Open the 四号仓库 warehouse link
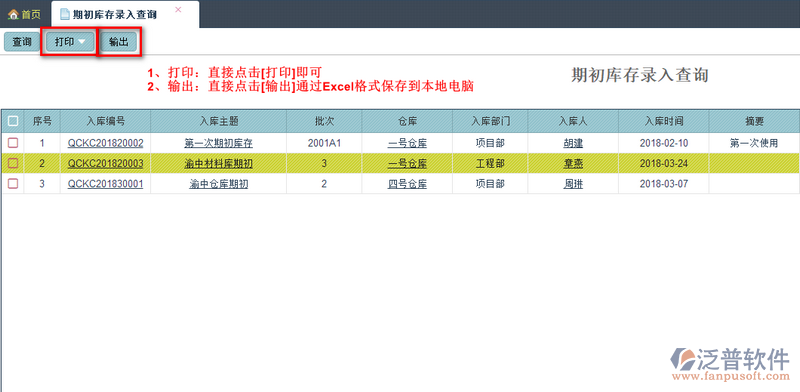The width and height of the screenshot is (800, 392). click(x=407, y=184)
